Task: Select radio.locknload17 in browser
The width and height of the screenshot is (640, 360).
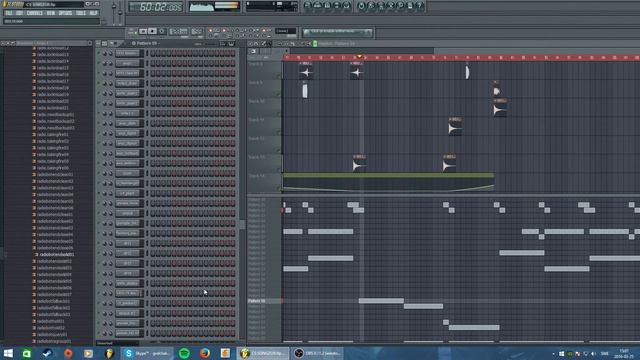Action: (x=53, y=81)
